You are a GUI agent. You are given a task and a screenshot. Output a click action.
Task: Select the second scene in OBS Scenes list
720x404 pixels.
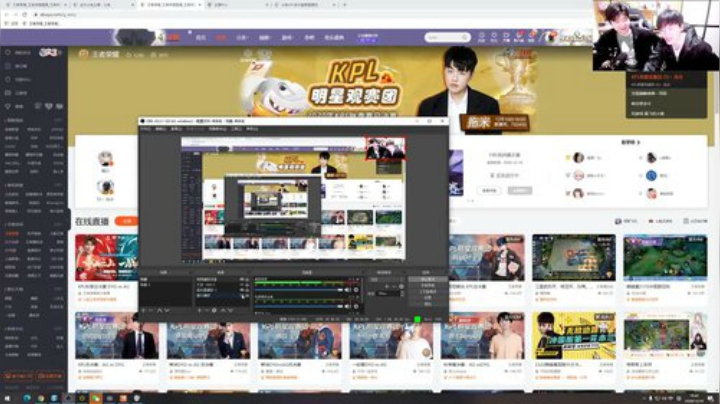166,285
